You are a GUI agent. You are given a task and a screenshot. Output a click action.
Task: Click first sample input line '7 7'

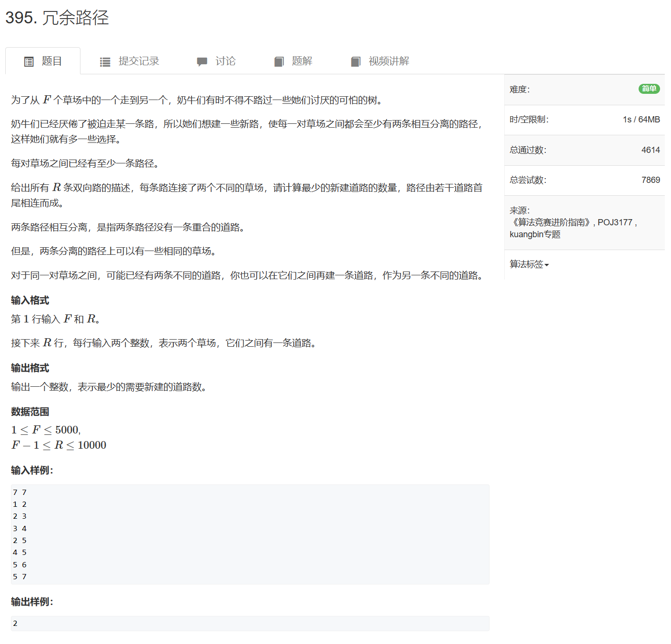pos(20,492)
